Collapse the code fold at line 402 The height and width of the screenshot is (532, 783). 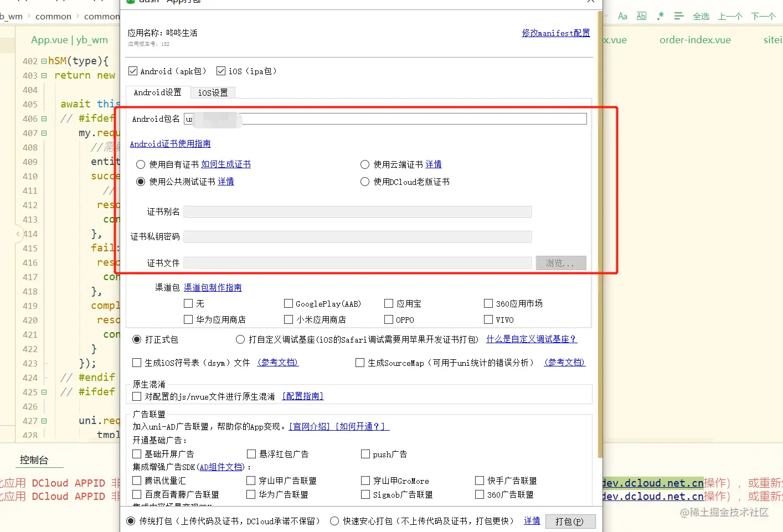(44, 61)
